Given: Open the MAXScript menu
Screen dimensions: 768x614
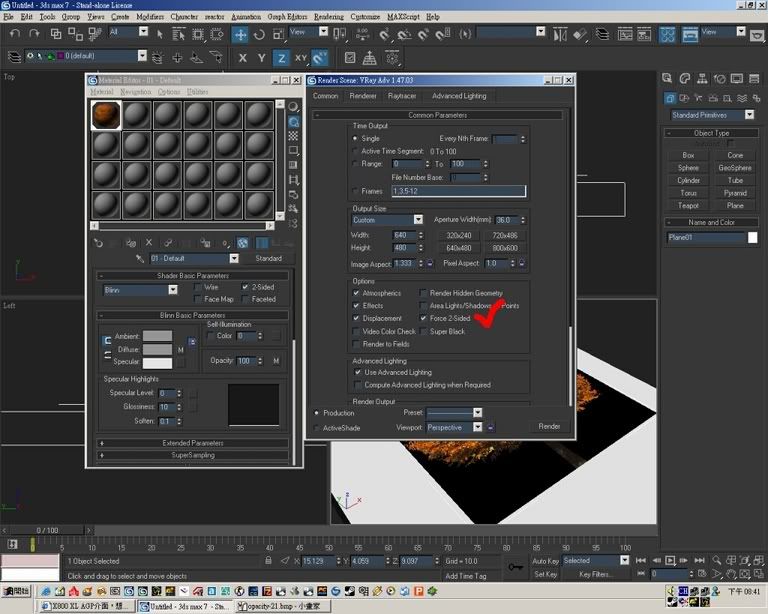Looking at the screenshot, I should [403, 17].
